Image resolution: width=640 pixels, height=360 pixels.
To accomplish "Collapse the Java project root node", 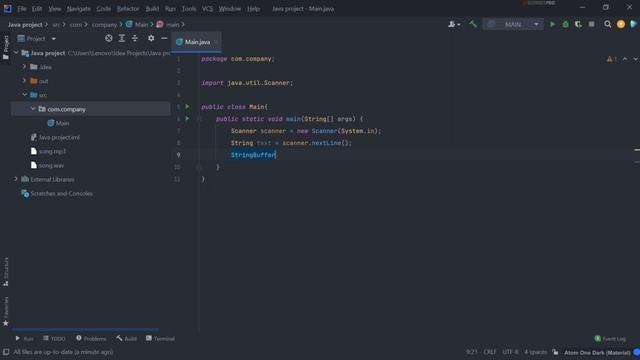I will click(x=16, y=53).
